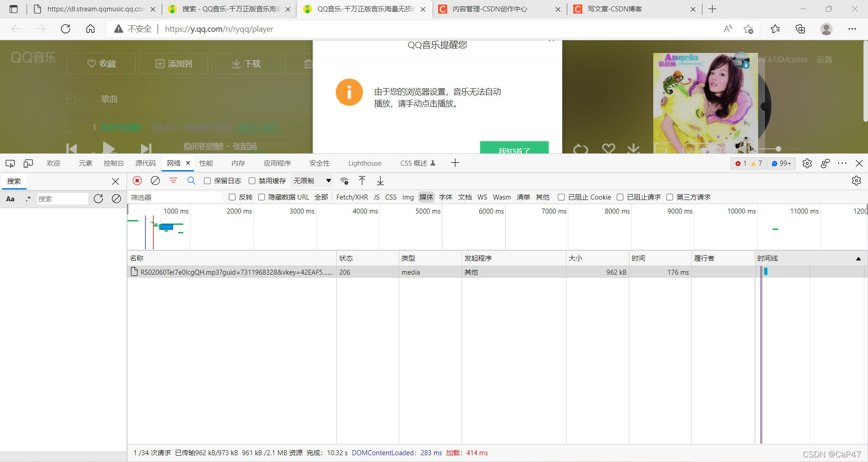The image size is (868, 462).
Task: Open the vertical tabs panel icon
Action: coord(14,9)
